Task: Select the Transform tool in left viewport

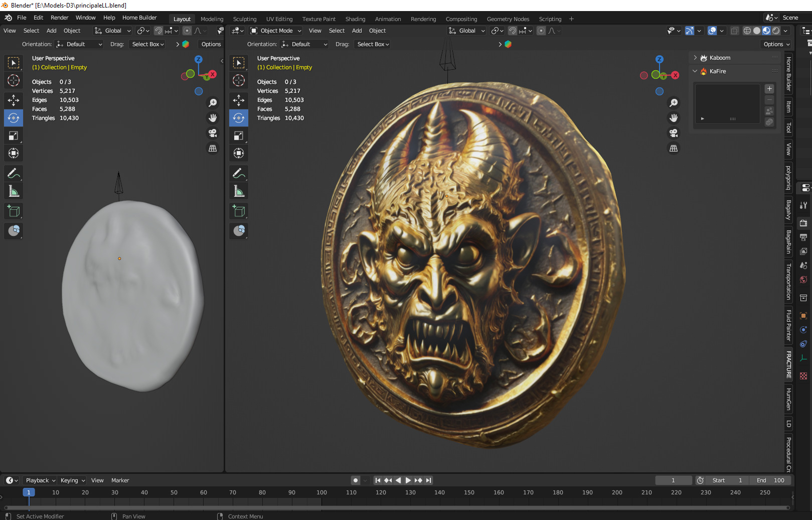Action: (14, 153)
